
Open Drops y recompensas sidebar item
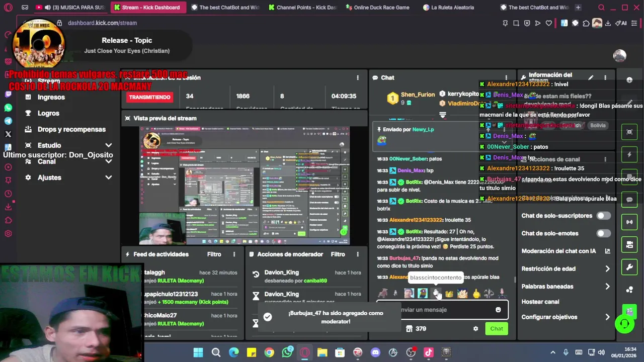tap(71, 129)
